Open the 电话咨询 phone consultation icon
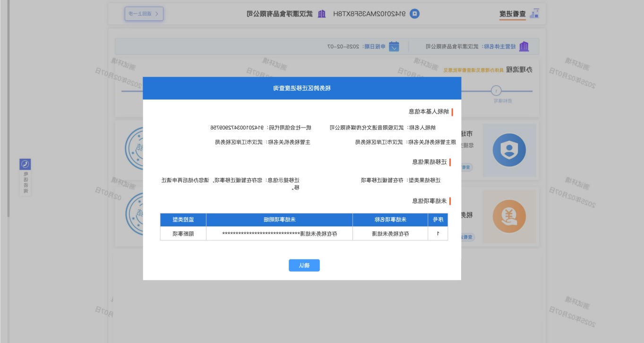644x343 pixels. (x=26, y=164)
